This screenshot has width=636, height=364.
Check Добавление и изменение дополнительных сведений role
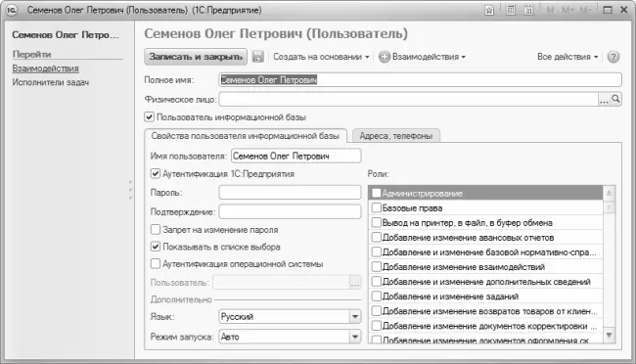click(377, 281)
